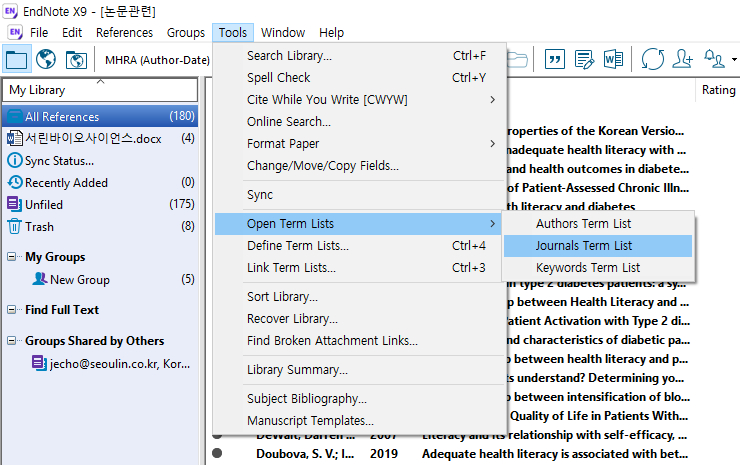Close the open Tools menu
This screenshot has height=465, width=740.
pyautogui.click(x=233, y=33)
